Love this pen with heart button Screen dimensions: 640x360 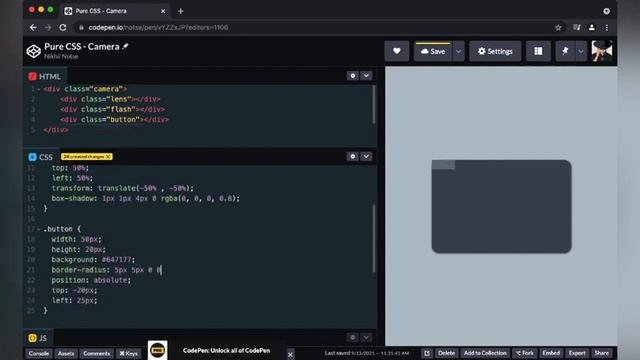click(396, 51)
